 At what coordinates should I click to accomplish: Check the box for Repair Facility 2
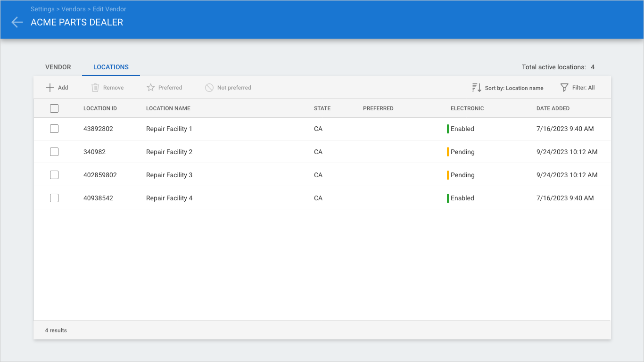(x=54, y=152)
